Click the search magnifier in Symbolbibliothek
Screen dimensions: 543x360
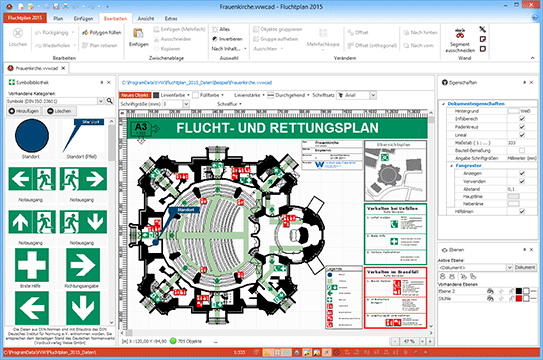click(x=109, y=101)
